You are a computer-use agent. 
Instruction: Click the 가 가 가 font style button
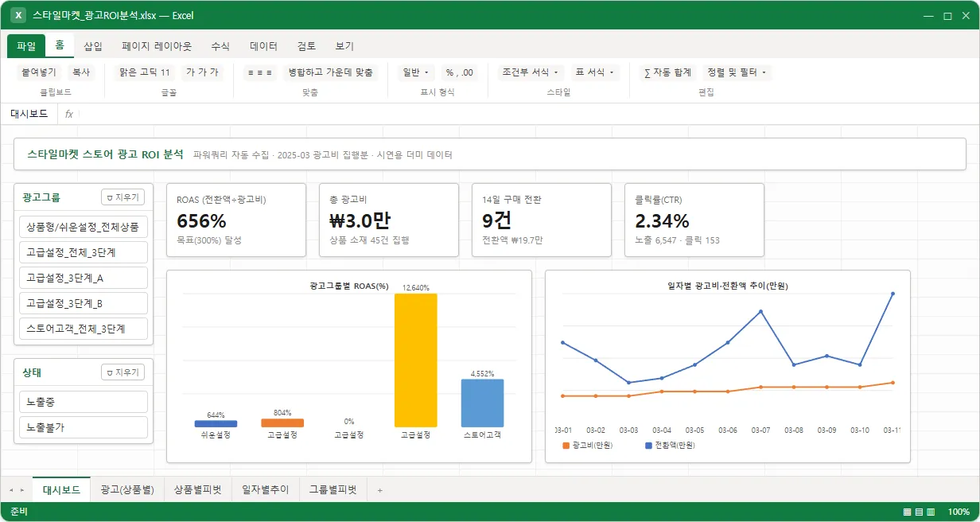tap(202, 72)
